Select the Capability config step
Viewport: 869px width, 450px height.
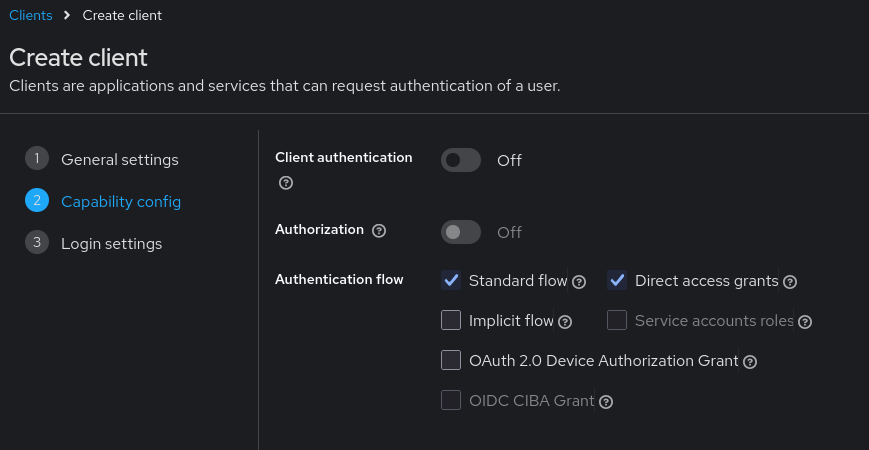point(120,201)
